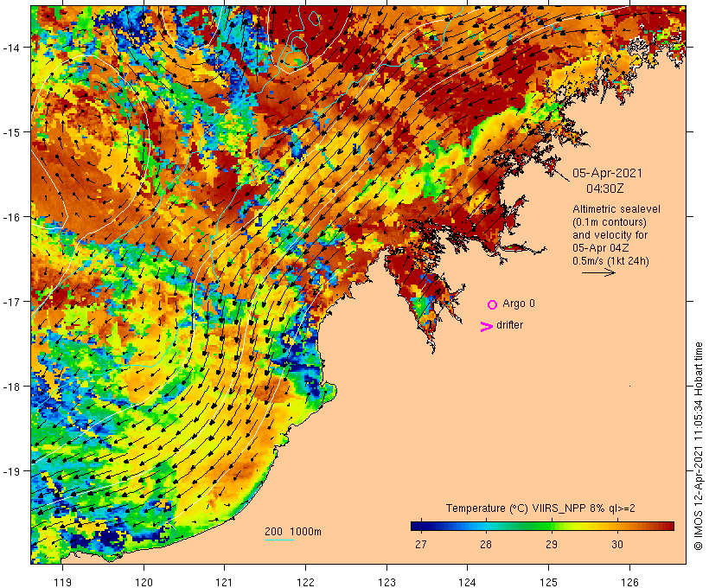Click longitude label '126'

tap(629, 582)
